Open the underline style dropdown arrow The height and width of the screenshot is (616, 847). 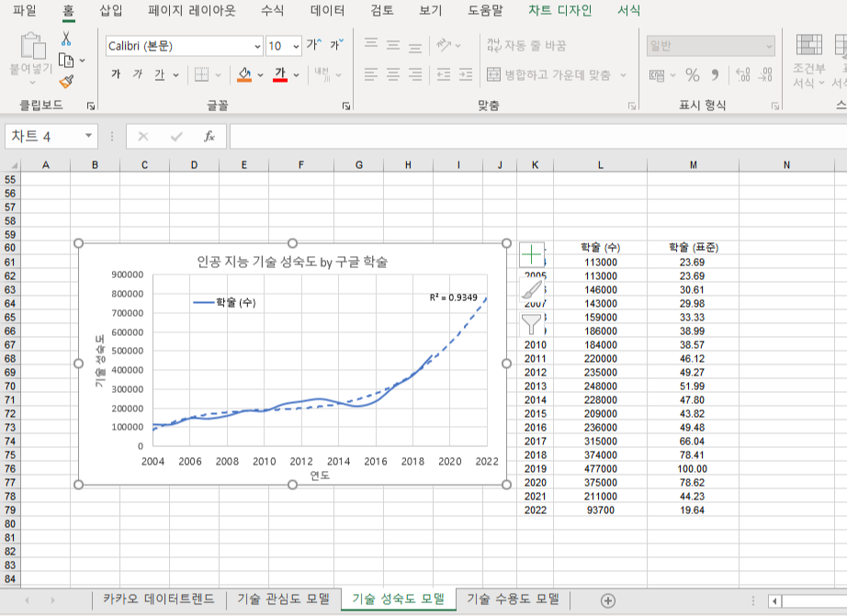pyautogui.click(x=175, y=75)
